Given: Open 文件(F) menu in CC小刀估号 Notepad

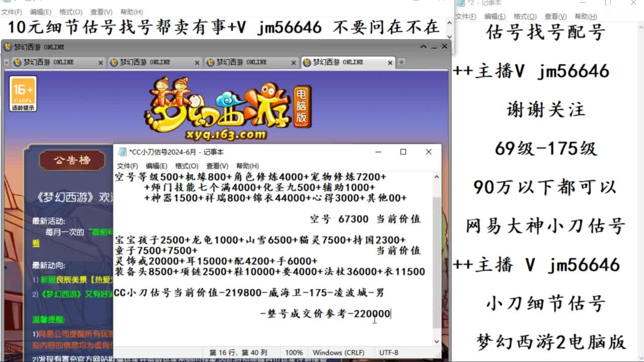Looking at the screenshot, I should (127, 166).
